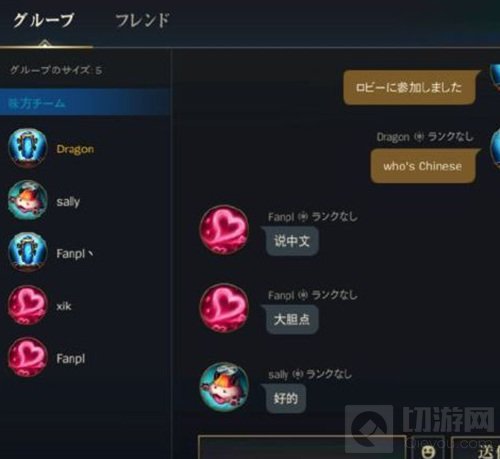Image resolution: width=500 pixels, height=459 pixels.
Task: Click xik's heart avatar in the list
Action: [x=28, y=305]
